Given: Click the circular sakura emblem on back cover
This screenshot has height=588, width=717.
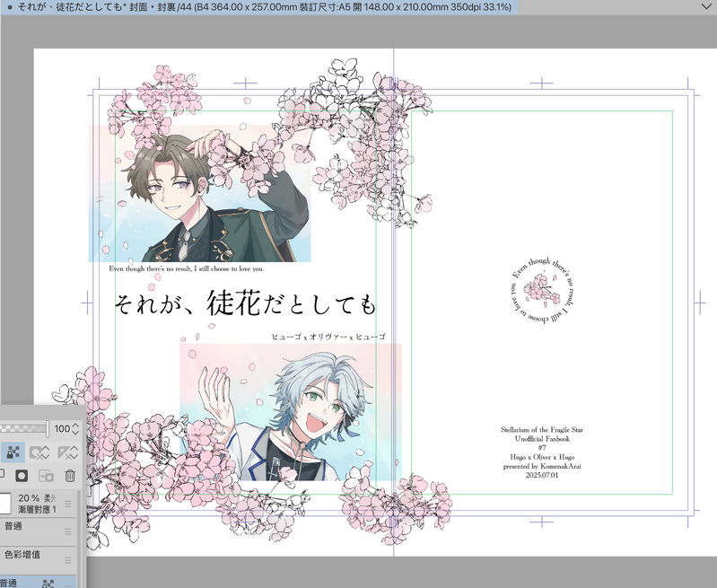Looking at the screenshot, I should click(542, 290).
